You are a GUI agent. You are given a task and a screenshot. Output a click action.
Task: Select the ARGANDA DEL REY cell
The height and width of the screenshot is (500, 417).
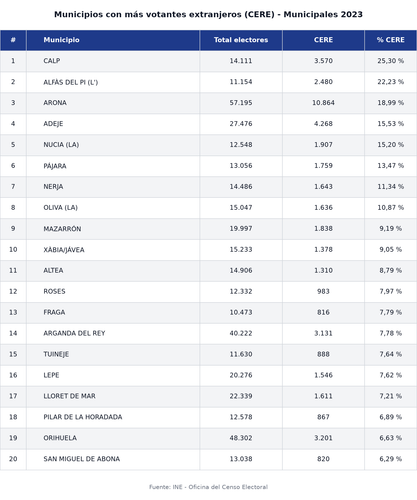click(x=113, y=333)
